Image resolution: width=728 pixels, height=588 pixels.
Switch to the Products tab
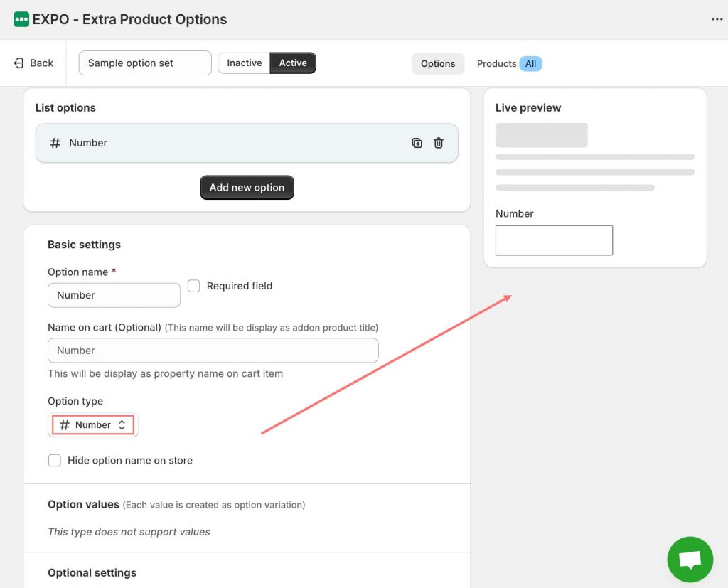click(496, 64)
